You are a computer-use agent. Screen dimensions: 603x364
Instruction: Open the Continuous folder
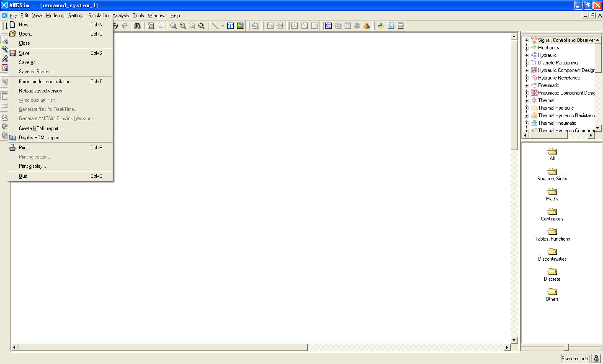click(552, 214)
